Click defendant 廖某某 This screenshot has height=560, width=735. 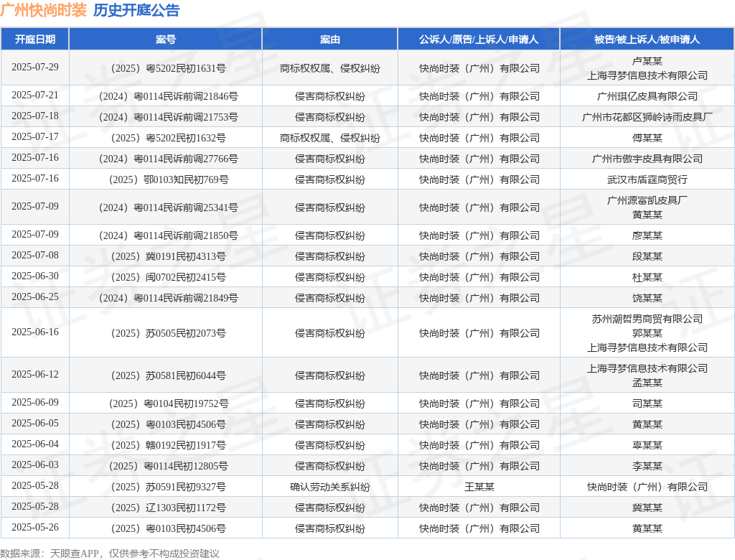click(x=647, y=236)
